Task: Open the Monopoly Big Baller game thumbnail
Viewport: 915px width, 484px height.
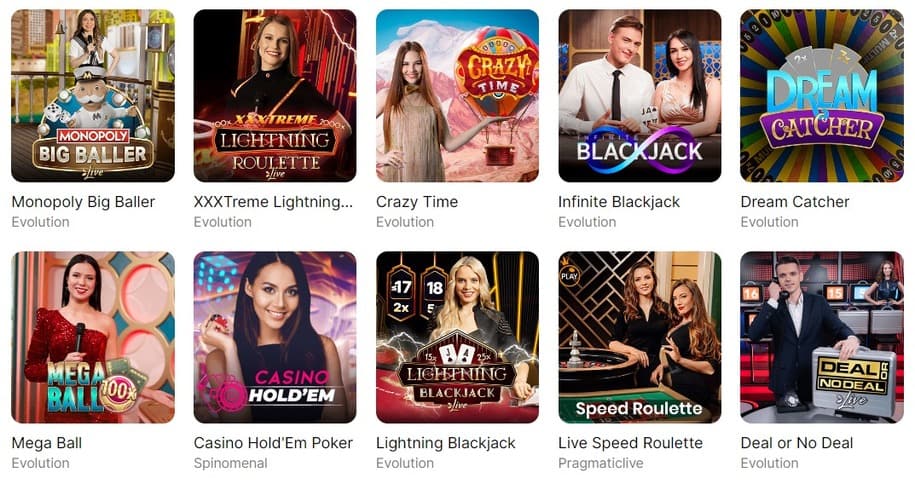Action: pos(93,95)
